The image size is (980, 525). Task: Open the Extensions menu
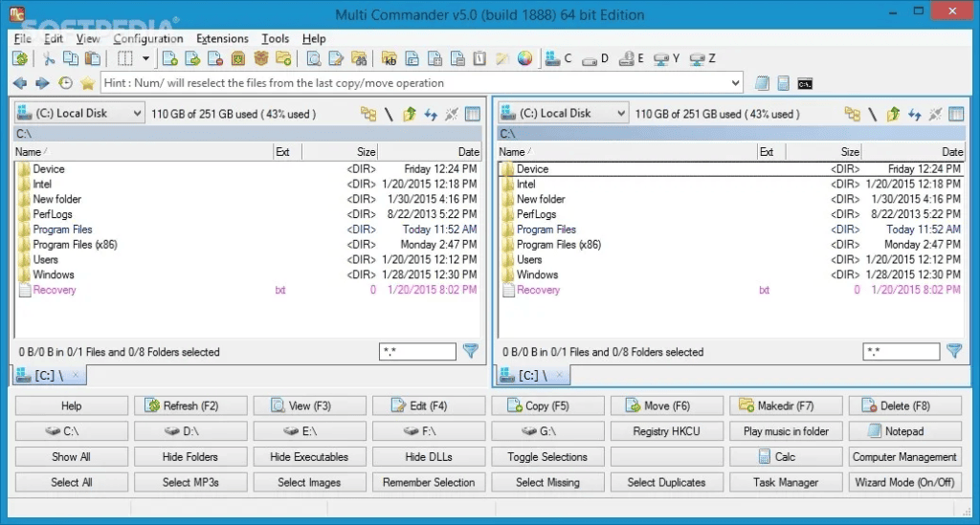(222, 39)
